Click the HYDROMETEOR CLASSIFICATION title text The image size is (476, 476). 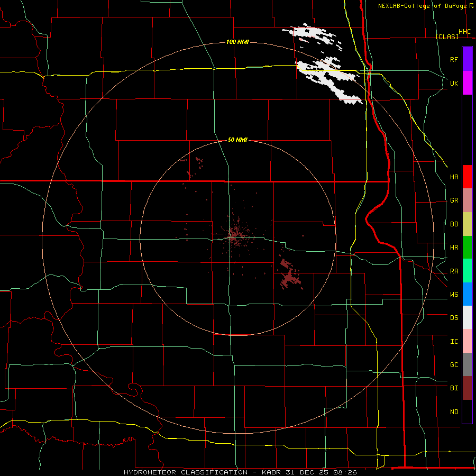pyautogui.click(x=186, y=472)
